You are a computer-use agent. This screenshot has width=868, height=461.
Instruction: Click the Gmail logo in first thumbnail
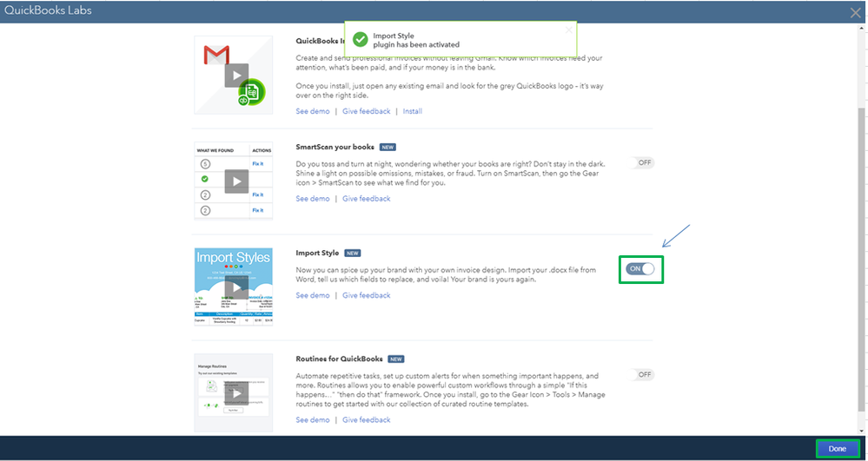tap(216, 54)
